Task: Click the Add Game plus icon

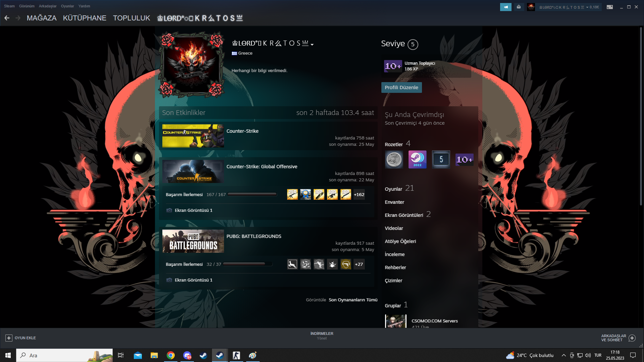Action: (9, 338)
